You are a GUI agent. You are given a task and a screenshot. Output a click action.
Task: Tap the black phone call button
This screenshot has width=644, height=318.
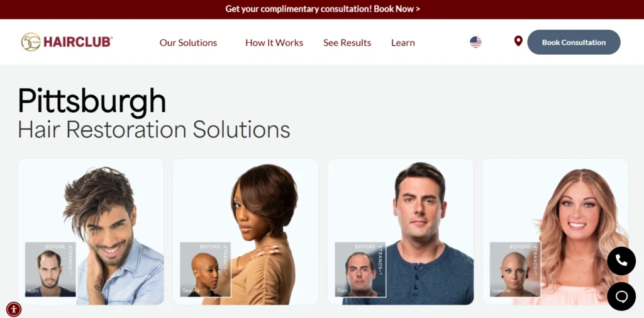[x=621, y=261]
